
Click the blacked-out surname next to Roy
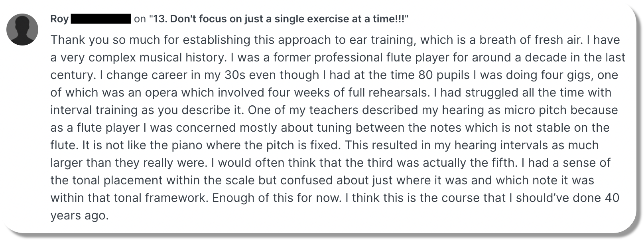pyautogui.click(x=101, y=19)
